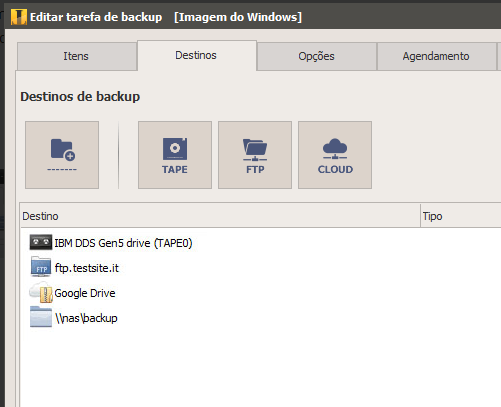Sort list by Destino column header
501x407 pixels.
(220, 216)
